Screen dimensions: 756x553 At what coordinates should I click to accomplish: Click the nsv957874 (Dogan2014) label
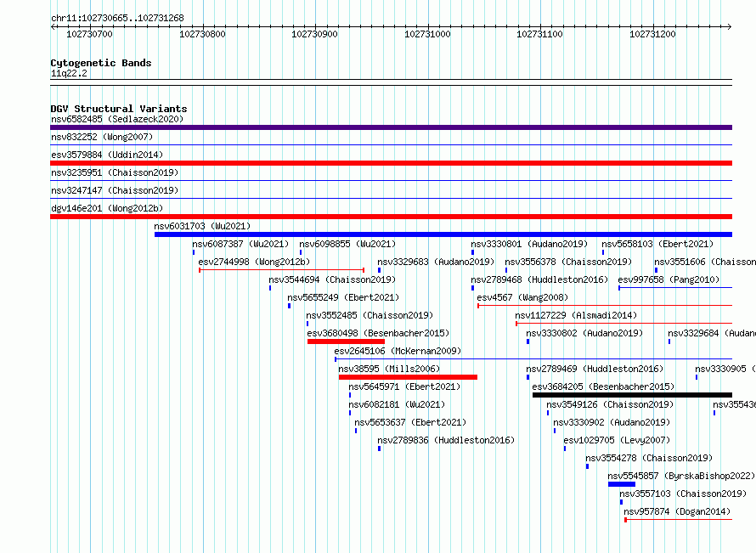pos(677,511)
